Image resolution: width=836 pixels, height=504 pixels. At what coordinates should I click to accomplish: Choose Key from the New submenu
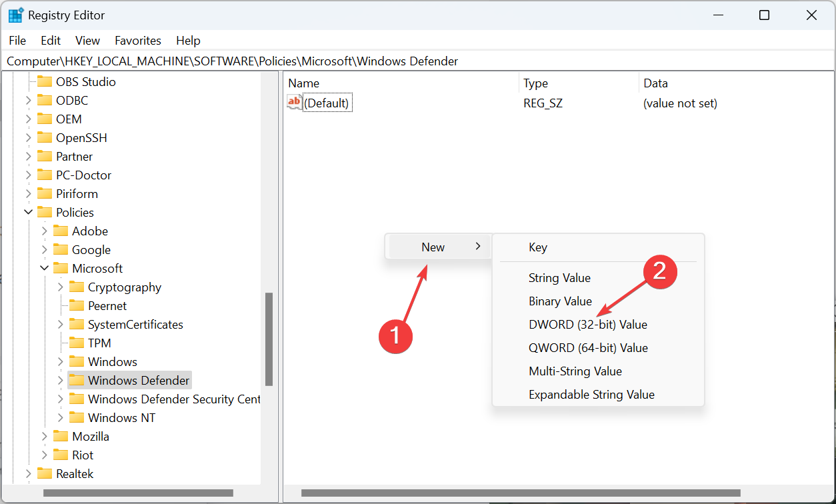(538, 247)
